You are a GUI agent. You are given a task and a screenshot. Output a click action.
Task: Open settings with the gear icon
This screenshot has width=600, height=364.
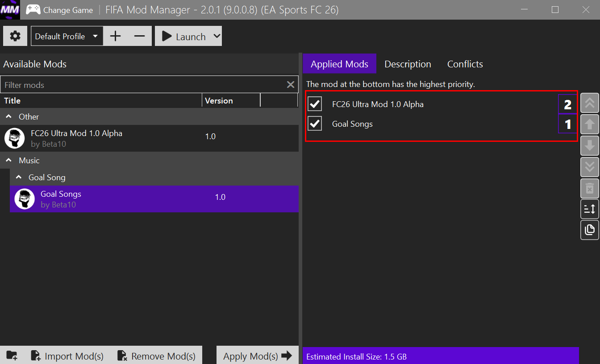click(15, 36)
